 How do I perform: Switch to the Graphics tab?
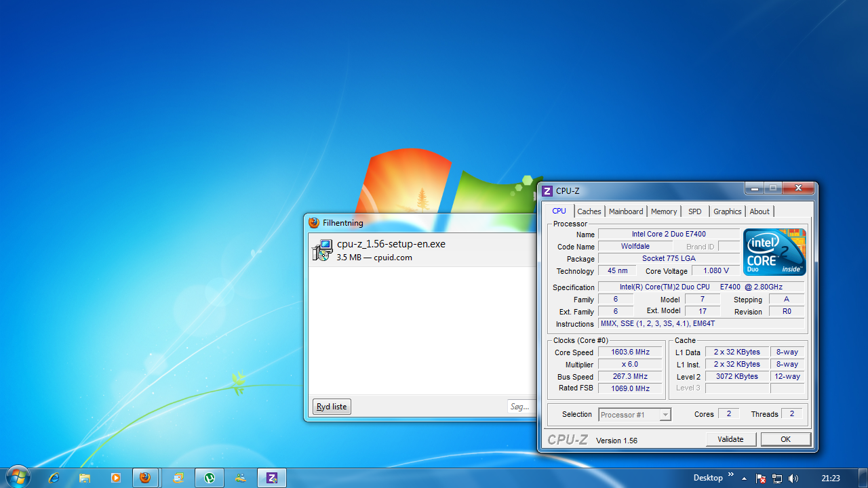click(x=728, y=211)
